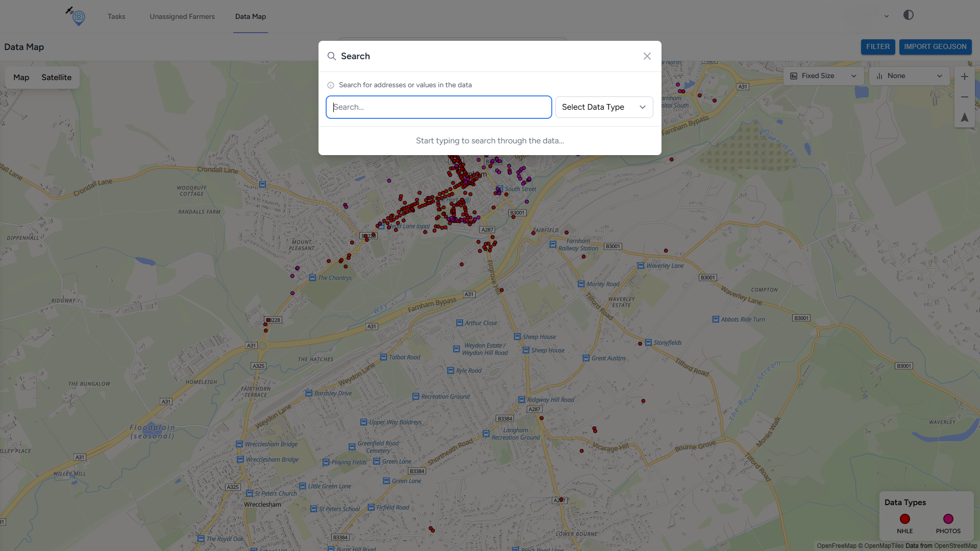Reset map bearing with compass arrow
Screen dimensions: 980x551
[x=964, y=117]
